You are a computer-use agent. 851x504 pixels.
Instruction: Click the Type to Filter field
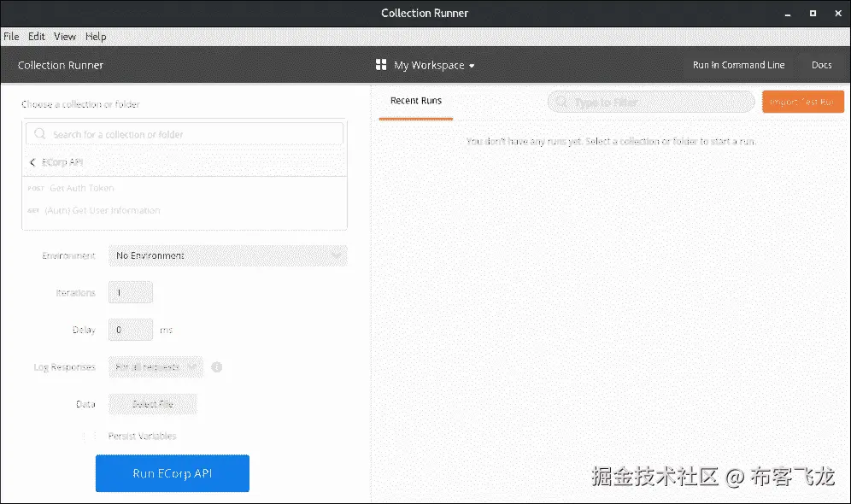tap(651, 102)
